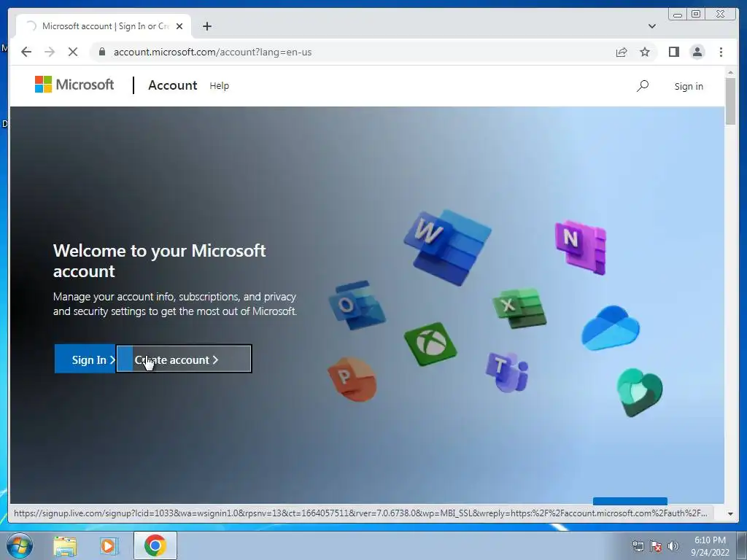Viewport: 747px width, 560px height.
Task: Click the Family Safety heart icon
Action: [639, 392]
